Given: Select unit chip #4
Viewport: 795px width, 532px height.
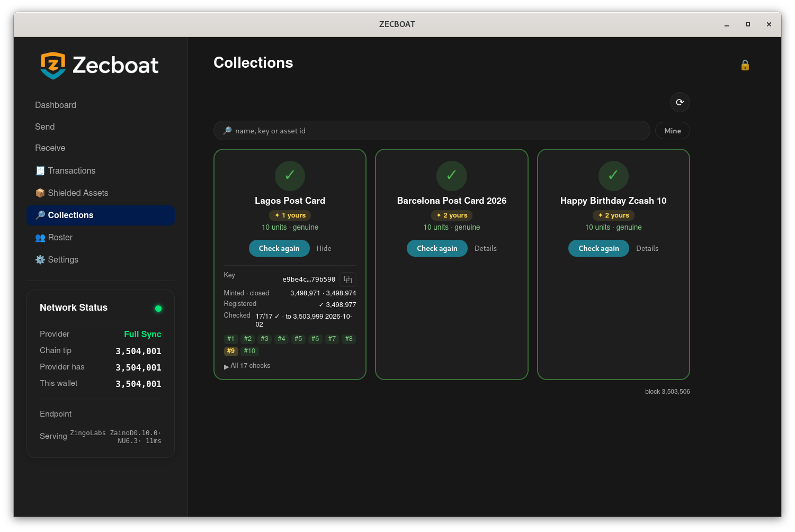Looking at the screenshot, I should pyautogui.click(x=281, y=339).
